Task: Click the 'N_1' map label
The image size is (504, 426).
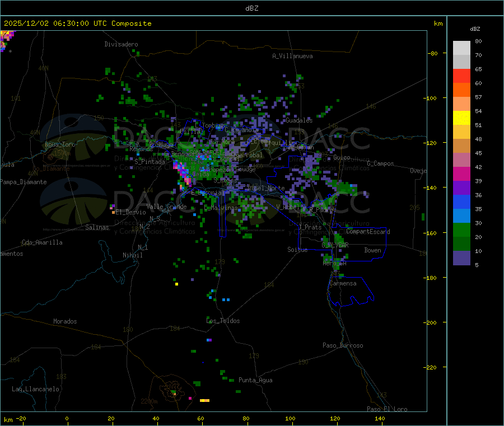Action: click(143, 247)
